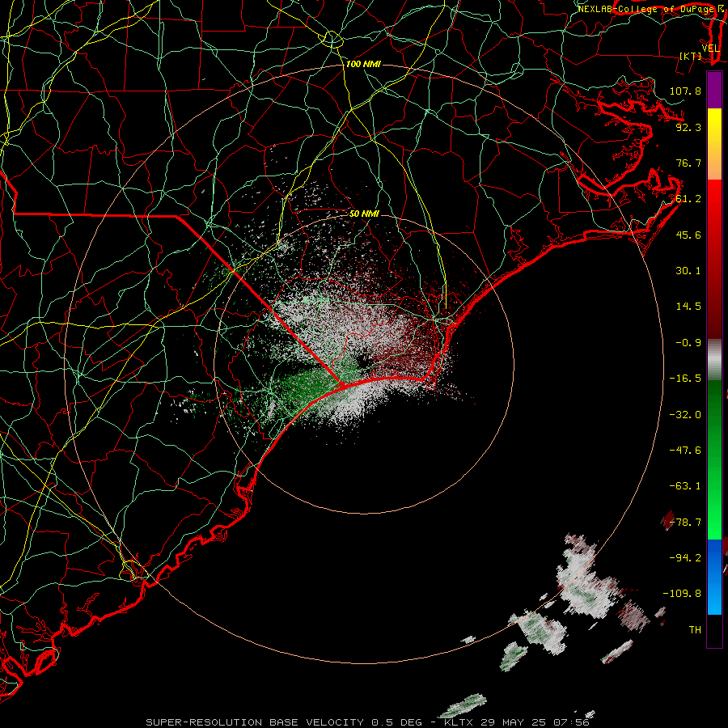Select the 76.7 velocity scale value
This screenshot has height=728, width=728.
click(x=688, y=163)
